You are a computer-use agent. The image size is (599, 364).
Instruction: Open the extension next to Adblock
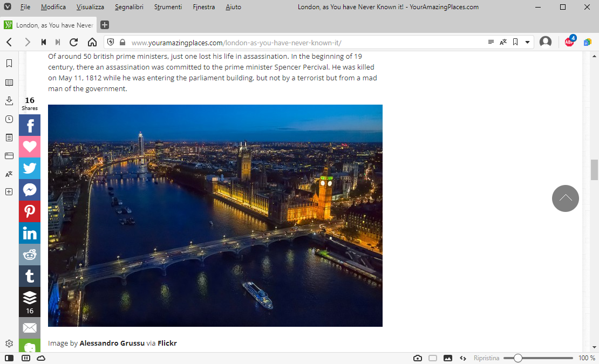point(588,42)
